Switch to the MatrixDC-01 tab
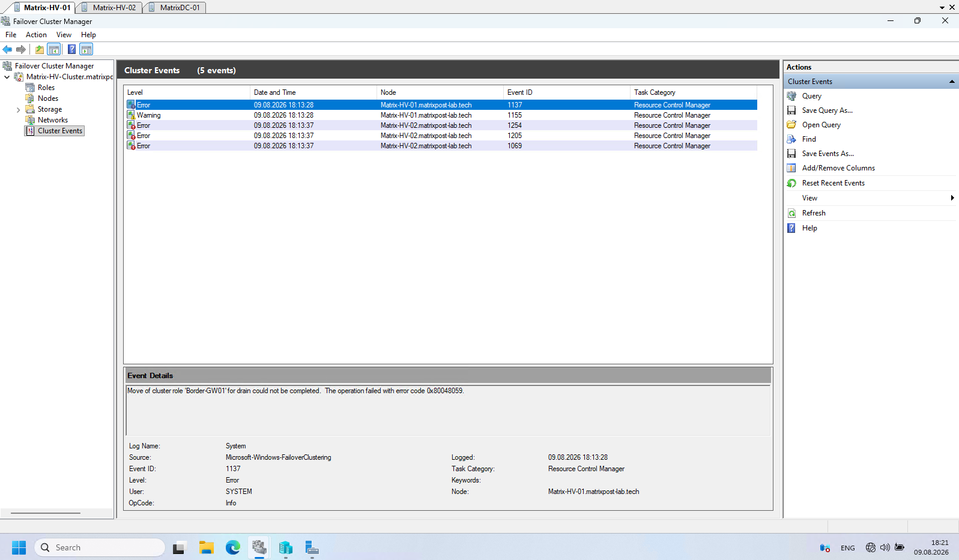Screen dimensions: 959x560 point(180,8)
